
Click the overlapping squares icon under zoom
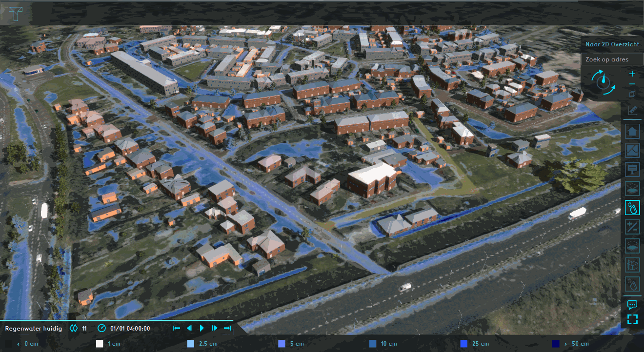pos(632,94)
